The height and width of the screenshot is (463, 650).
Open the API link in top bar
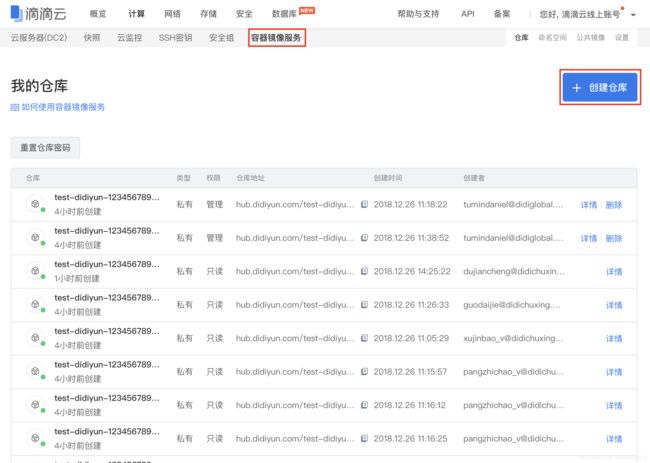pos(468,14)
